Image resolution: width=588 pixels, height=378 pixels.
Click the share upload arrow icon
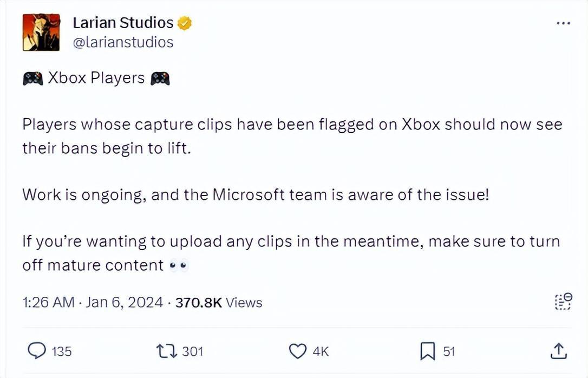(x=558, y=351)
